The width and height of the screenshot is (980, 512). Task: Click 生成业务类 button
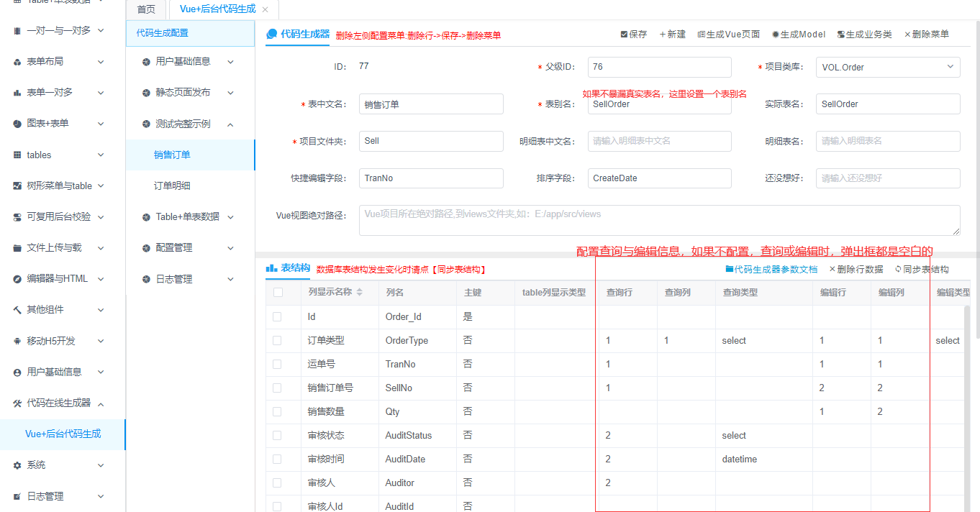point(864,35)
